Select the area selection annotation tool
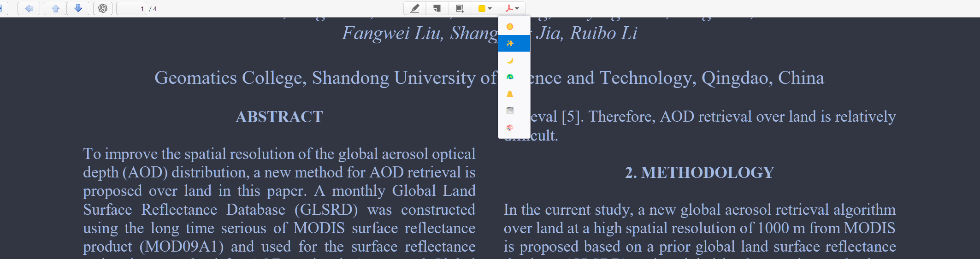980x259 pixels. coord(460,8)
